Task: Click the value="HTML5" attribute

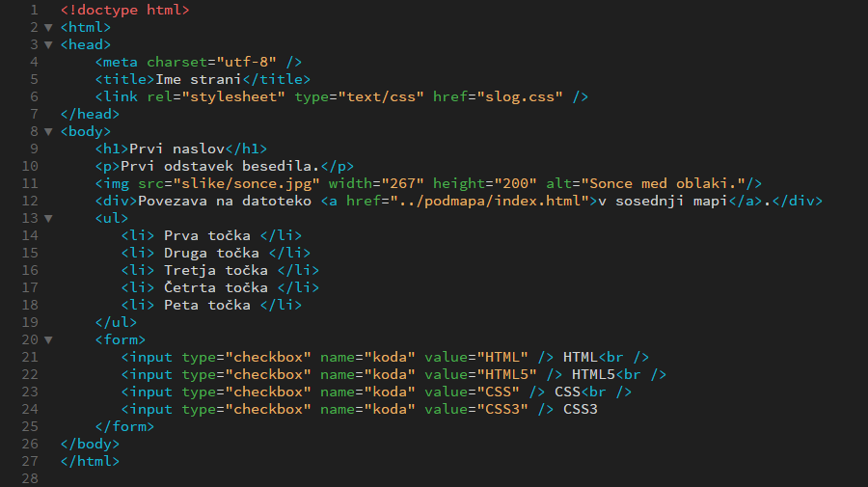Action: [480, 375]
